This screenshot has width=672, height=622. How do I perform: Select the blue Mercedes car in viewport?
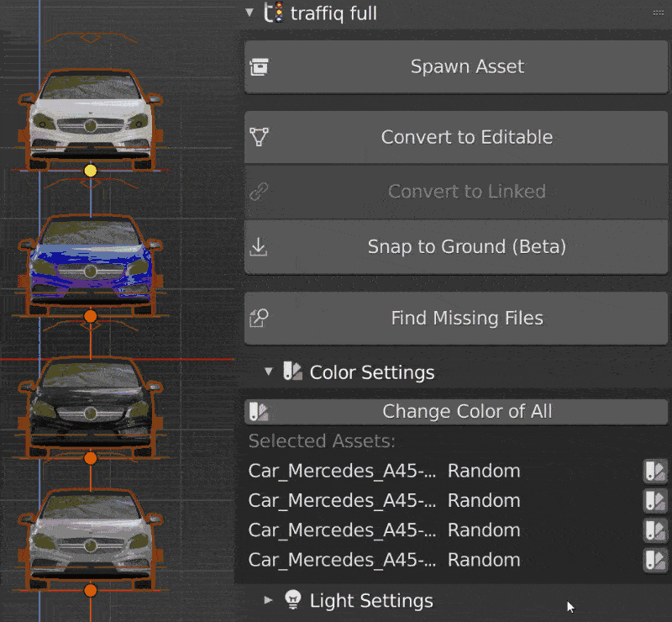[x=91, y=264]
